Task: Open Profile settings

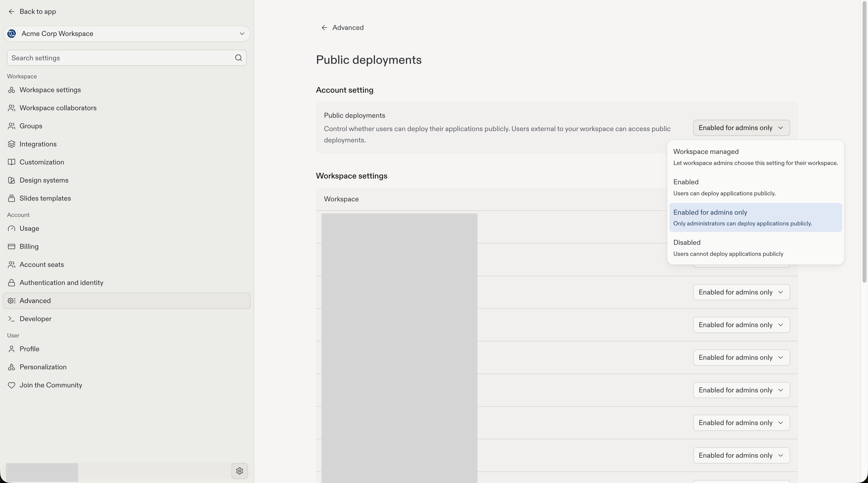Action: pyautogui.click(x=127, y=349)
